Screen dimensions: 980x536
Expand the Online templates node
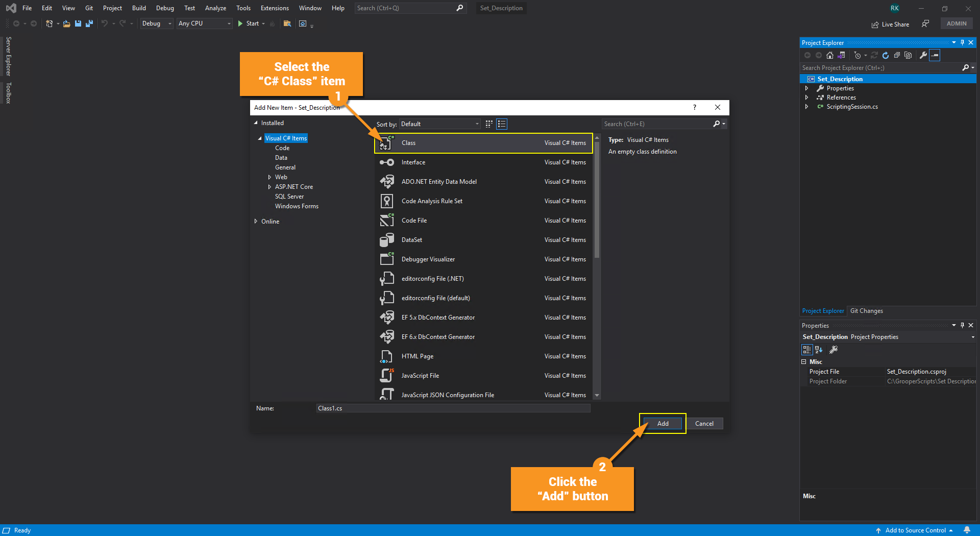coord(256,222)
